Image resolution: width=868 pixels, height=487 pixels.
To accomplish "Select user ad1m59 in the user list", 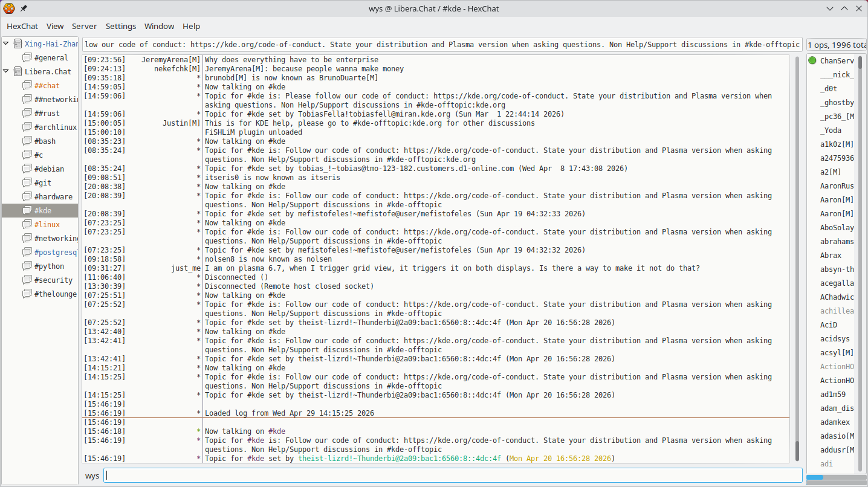I will click(833, 395).
